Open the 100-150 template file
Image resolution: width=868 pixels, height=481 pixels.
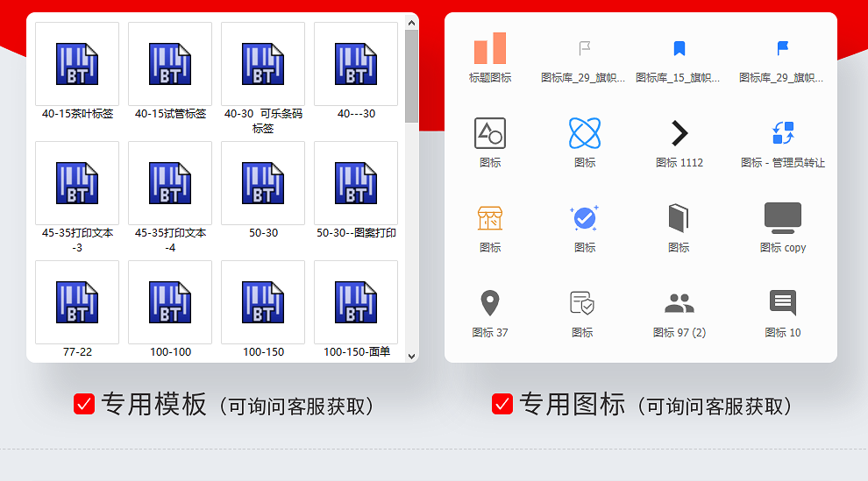click(263, 302)
